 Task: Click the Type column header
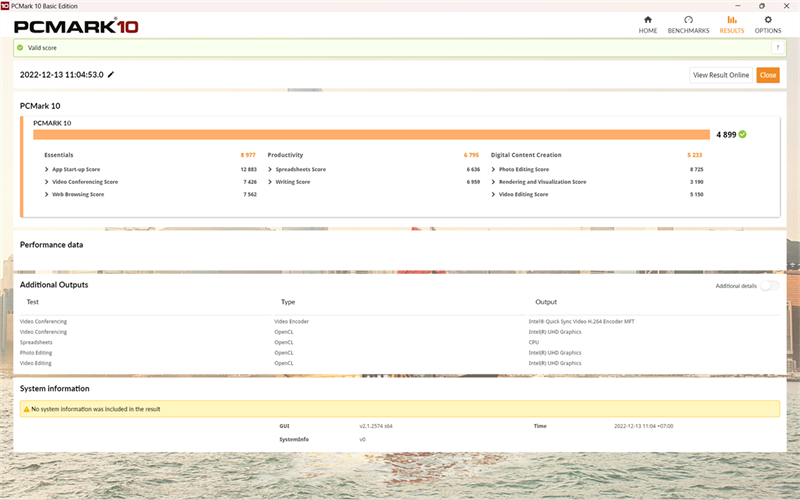pos(288,302)
